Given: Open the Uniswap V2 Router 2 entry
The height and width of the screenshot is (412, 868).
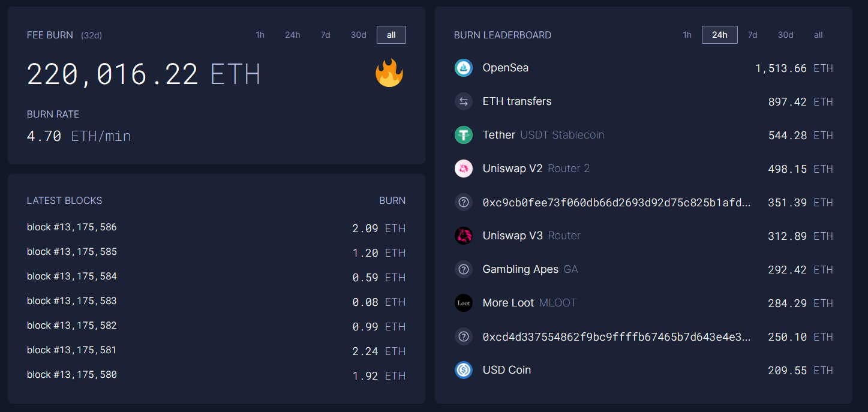Looking at the screenshot, I should tap(644, 169).
